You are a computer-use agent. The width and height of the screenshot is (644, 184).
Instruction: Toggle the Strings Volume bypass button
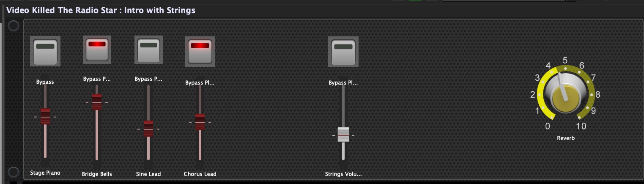[343, 52]
